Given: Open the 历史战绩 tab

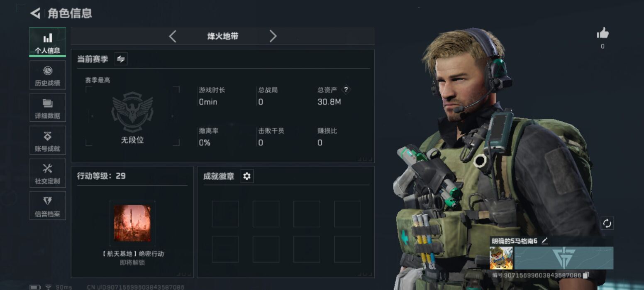Looking at the screenshot, I should coord(48,75).
